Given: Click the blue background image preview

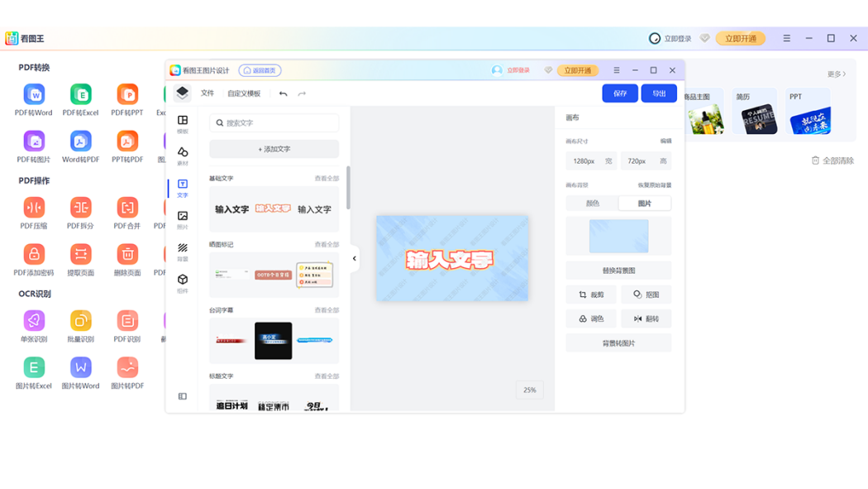Looking at the screenshot, I should pyautogui.click(x=618, y=236).
